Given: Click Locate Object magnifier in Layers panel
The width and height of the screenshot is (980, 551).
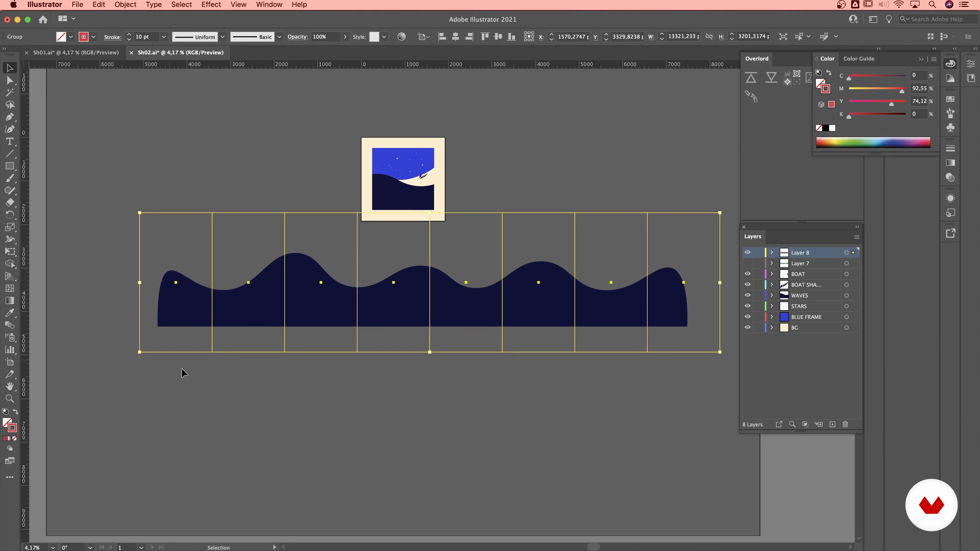Looking at the screenshot, I should pos(792,424).
